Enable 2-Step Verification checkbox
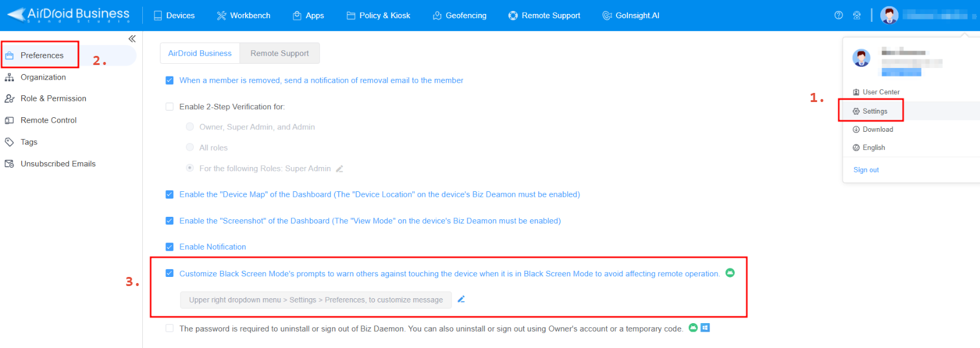This screenshot has height=348, width=980. click(170, 106)
